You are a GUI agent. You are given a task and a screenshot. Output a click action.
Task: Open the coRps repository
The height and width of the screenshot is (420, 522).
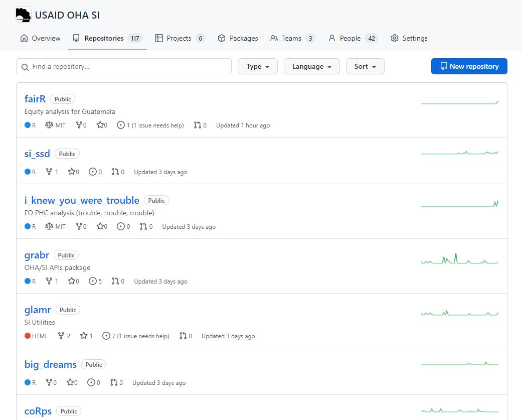coord(38,411)
